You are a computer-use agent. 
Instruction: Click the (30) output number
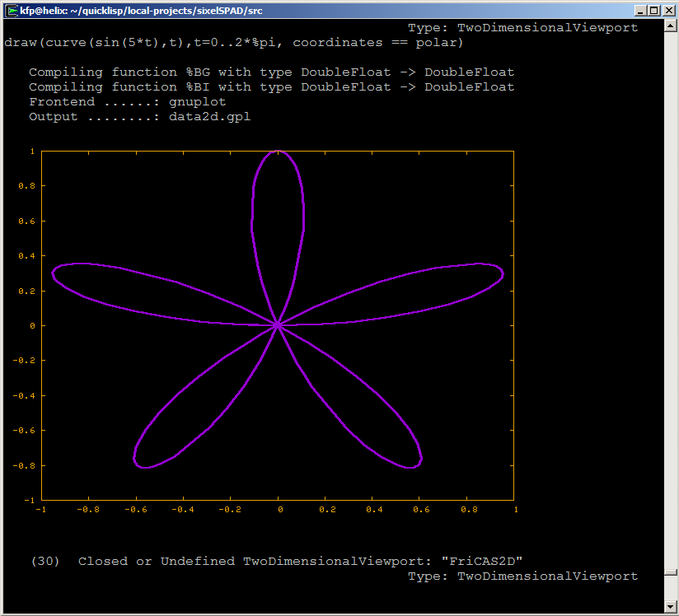[45, 561]
